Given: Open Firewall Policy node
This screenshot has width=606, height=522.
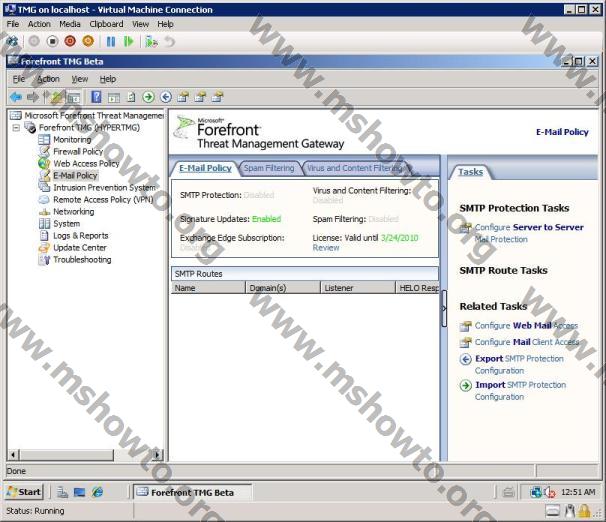Looking at the screenshot, I should coord(78,151).
